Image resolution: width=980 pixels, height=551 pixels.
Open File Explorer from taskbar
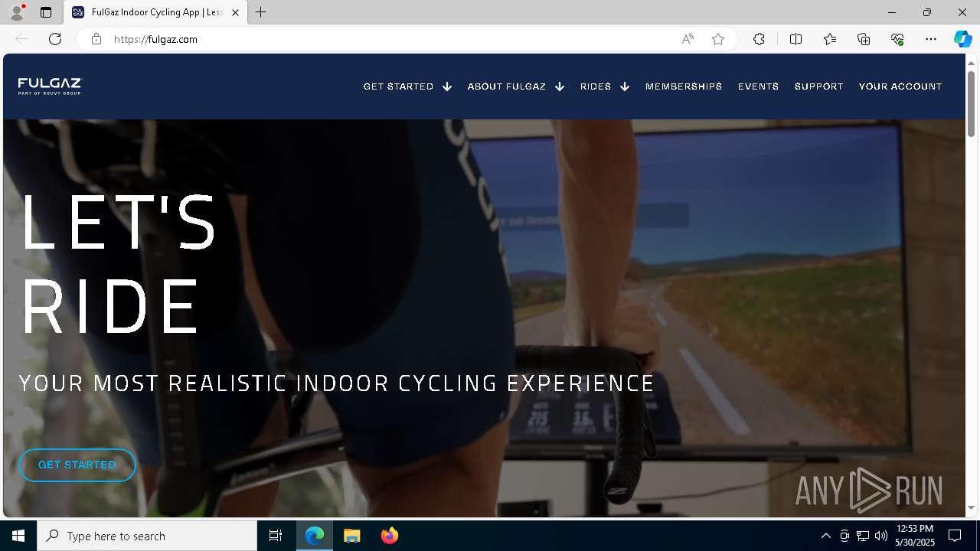(352, 536)
